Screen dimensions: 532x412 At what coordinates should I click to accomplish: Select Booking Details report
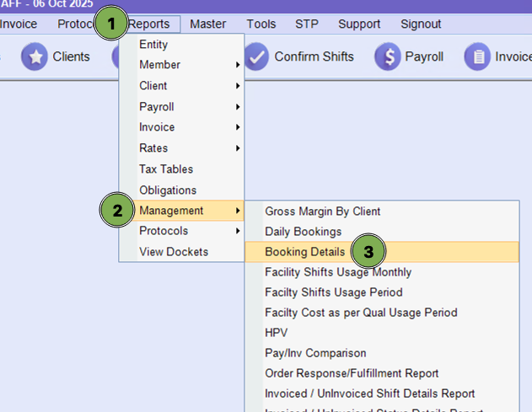tap(304, 252)
